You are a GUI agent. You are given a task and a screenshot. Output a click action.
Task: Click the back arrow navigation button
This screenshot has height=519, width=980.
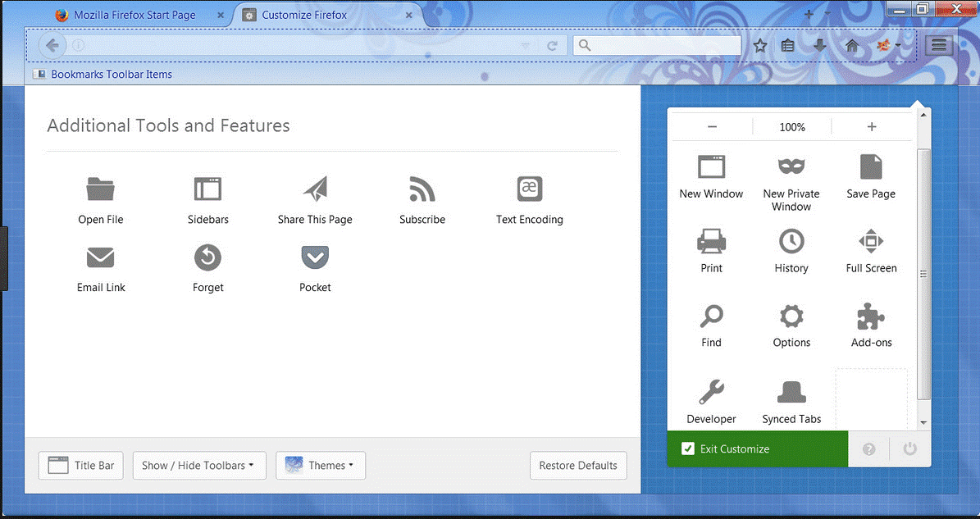[x=52, y=45]
